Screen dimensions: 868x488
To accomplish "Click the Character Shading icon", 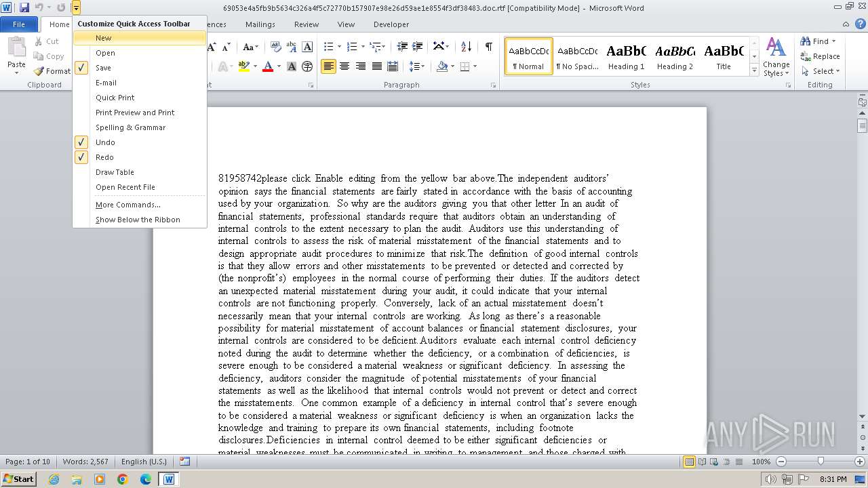I will click(292, 66).
